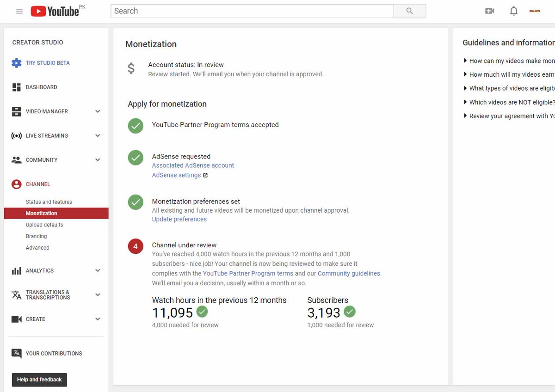Click the 'Account status: In review' text
The height and width of the screenshot is (392, 555).
coord(186,65)
